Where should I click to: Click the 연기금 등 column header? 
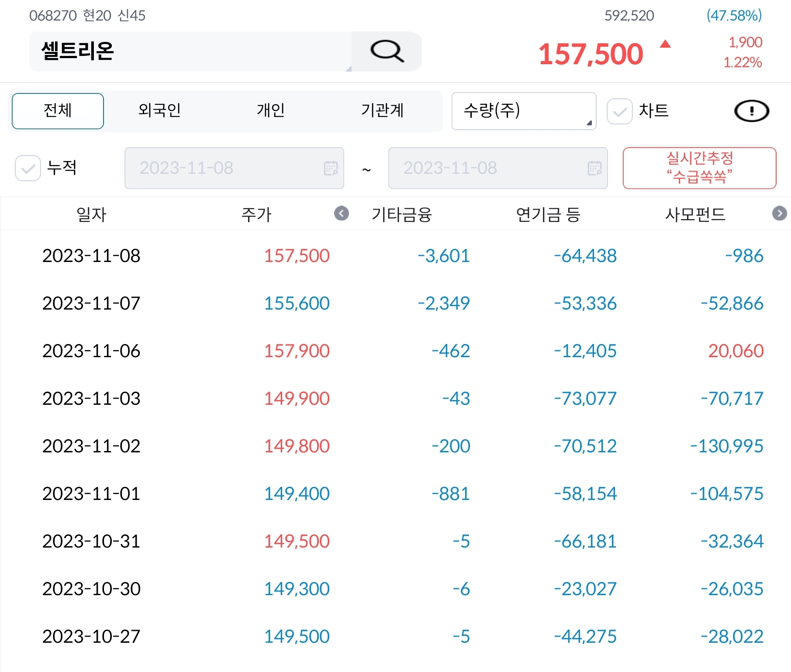[548, 214]
